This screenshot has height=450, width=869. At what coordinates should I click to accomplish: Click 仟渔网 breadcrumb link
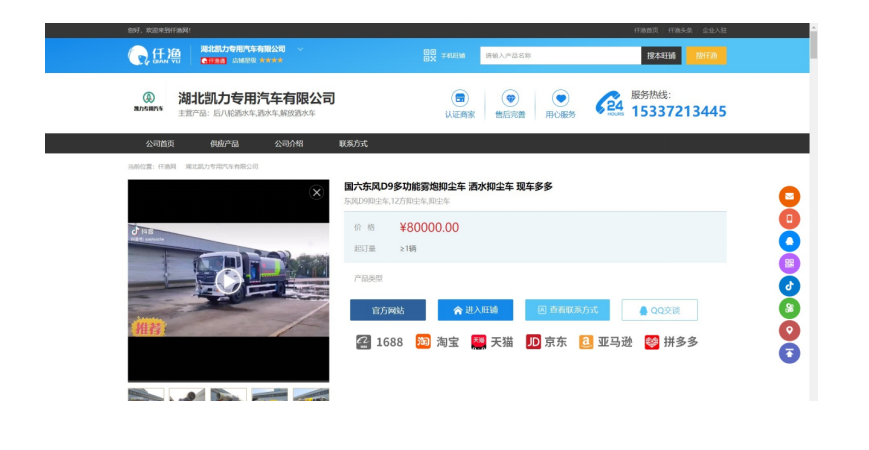[167, 166]
